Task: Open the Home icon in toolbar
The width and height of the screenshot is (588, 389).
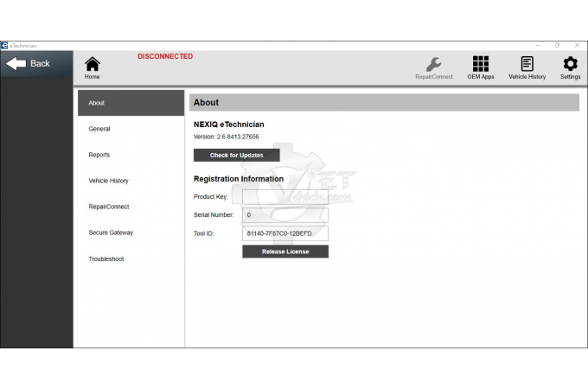Action: [x=92, y=67]
